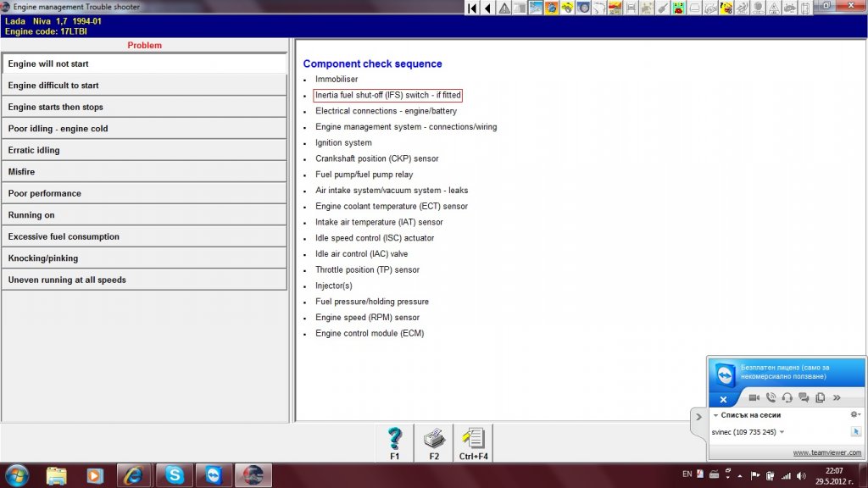
Task: Click 'Engine coolant temperature (ECT) sensor'
Action: pyautogui.click(x=392, y=207)
